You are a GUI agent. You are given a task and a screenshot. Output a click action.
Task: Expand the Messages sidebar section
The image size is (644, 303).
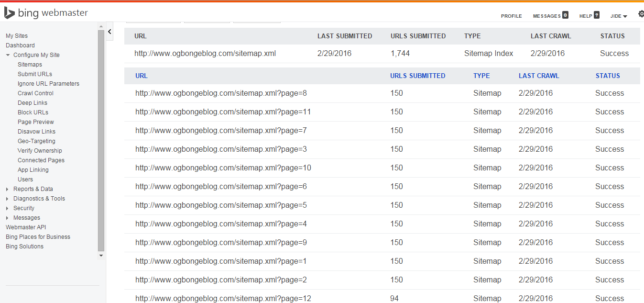7,218
